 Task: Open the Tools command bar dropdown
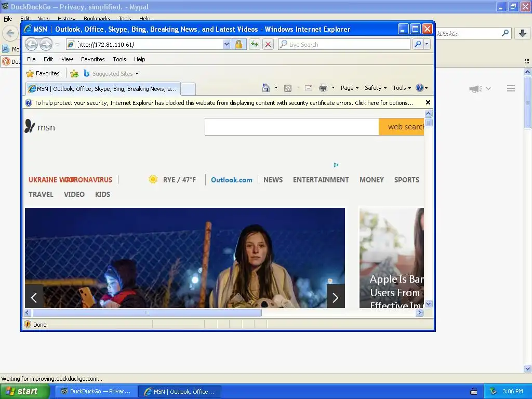(x=402, y=88)
